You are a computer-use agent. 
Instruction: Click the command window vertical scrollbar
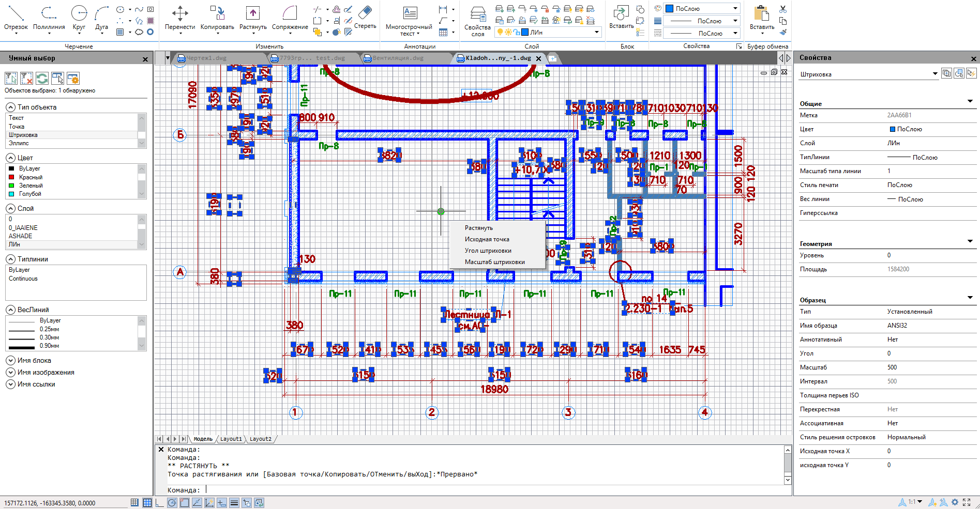pyautogui.click(x=788, y=465)
